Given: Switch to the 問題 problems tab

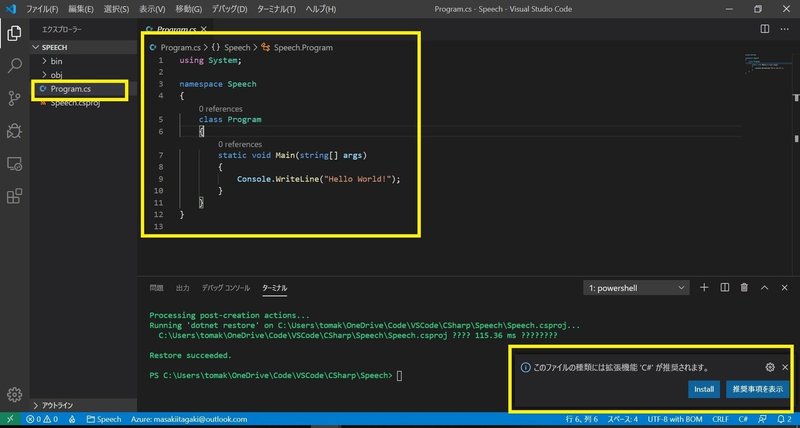Looking at the screenshot, I should 156,288.
